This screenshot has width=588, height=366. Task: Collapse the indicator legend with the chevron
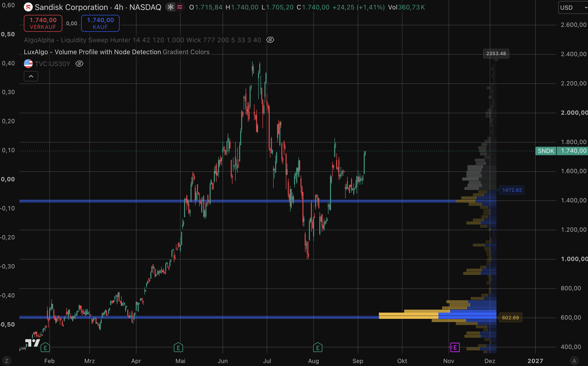pos(31,76)
